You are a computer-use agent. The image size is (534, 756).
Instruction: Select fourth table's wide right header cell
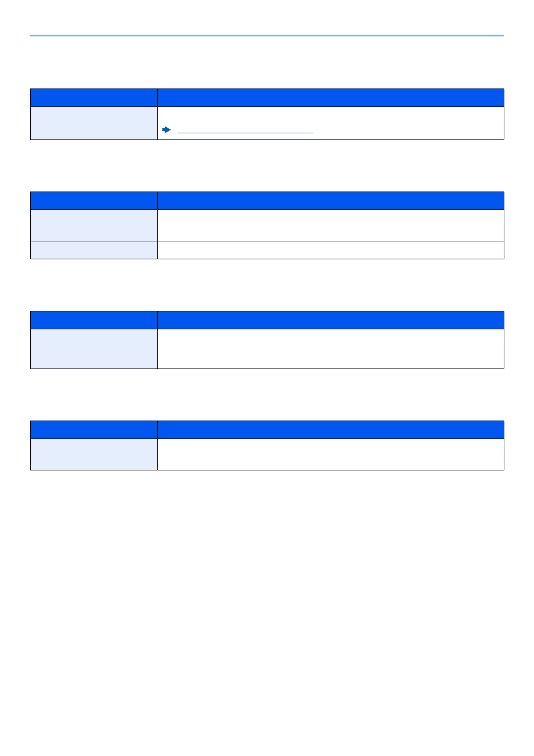[330, 430]
